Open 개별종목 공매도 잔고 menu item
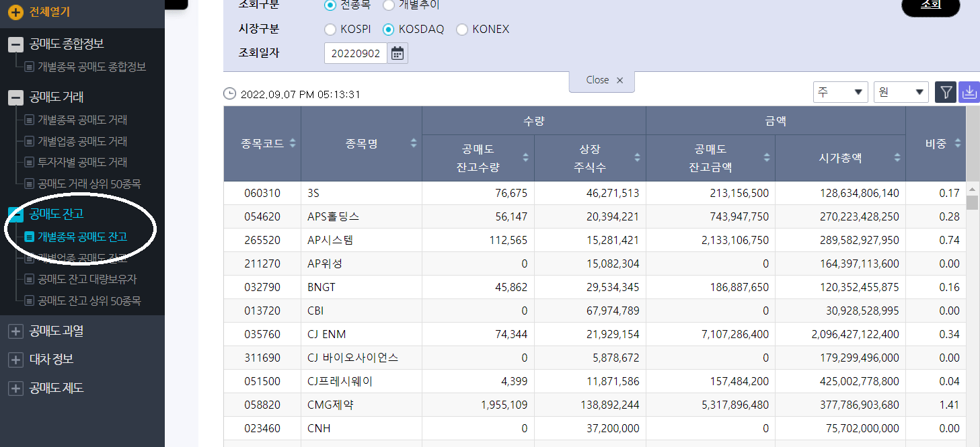The height and width of the screenshot is (447, 980). click(x=83, y=237)
